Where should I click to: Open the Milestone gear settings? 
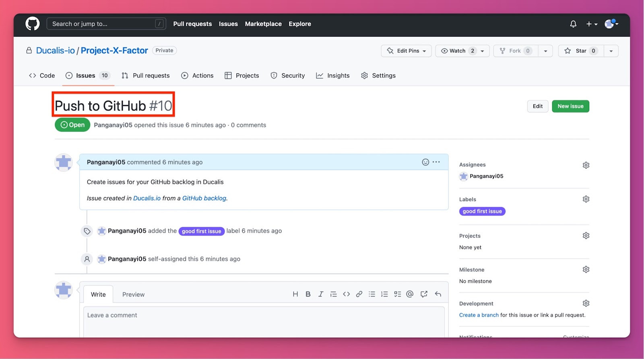[x=586, y=270]
